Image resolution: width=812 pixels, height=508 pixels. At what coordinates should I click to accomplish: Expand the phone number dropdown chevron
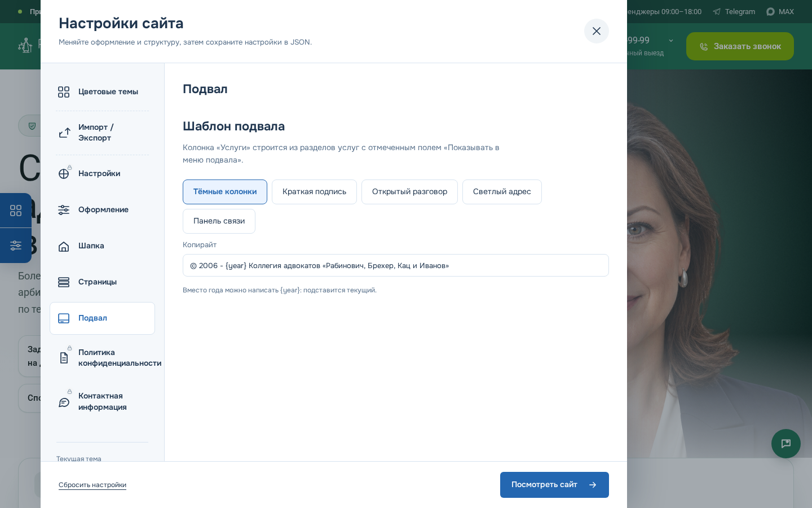pos(671,41)
